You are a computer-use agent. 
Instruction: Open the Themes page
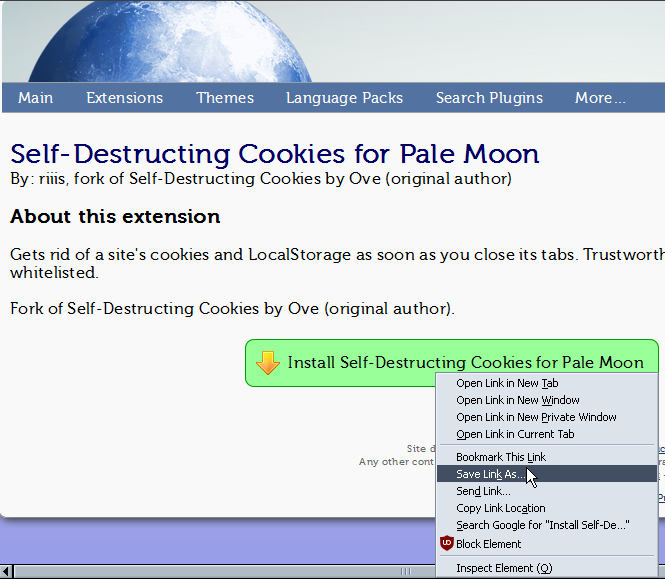click(225, 98)
